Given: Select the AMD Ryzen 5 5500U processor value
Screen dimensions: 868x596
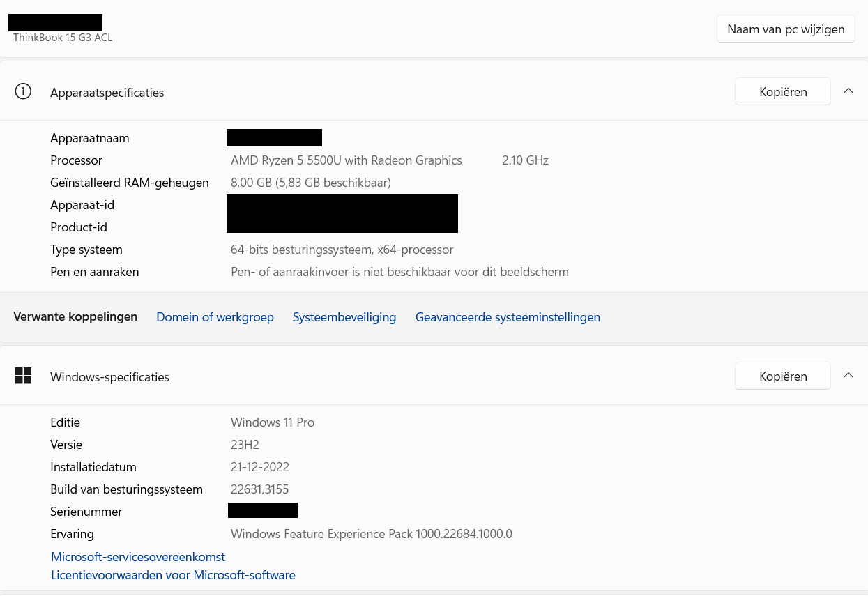Looking at the screenshot, I should pyautogui.click(x=347, y=160).
